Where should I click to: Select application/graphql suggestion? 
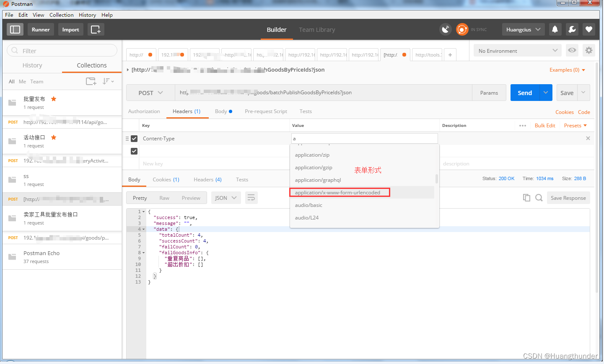[x=362, y=180]
